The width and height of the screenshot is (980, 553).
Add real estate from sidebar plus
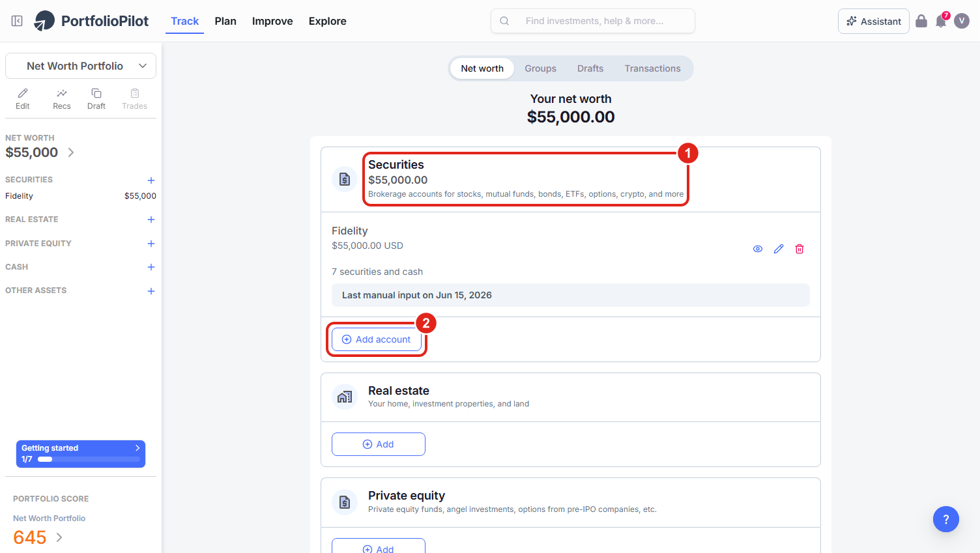click(x=151, y=220)
